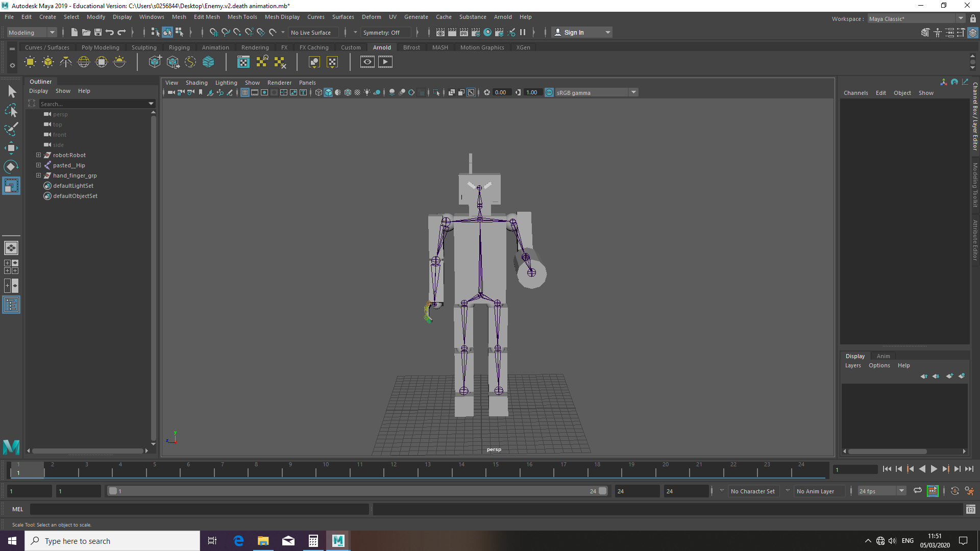Switch to the Rigging shelf tab
This screenshot has height=551, width=980.
[x=179, y=47]
